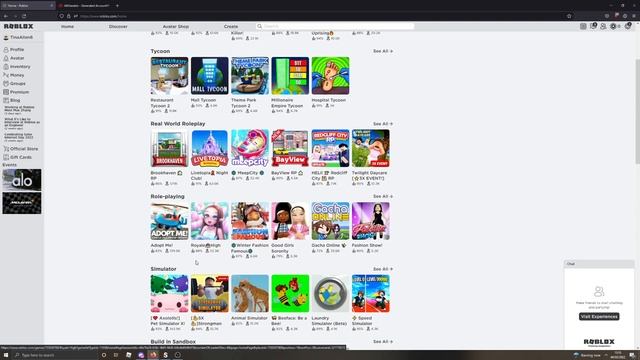Open the Theme Park Tycoon 2 thumbnail
Image resolution: width=640 pixels, height=360 pixels.
pos(250,76)
